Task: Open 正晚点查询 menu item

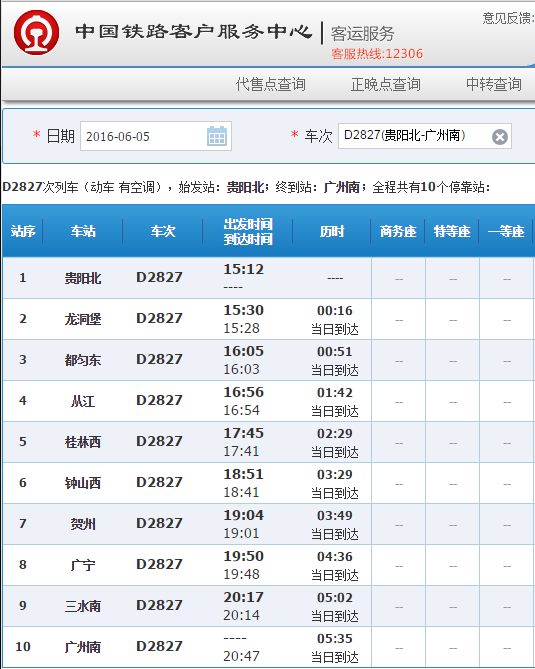Action: click(385, 84)
